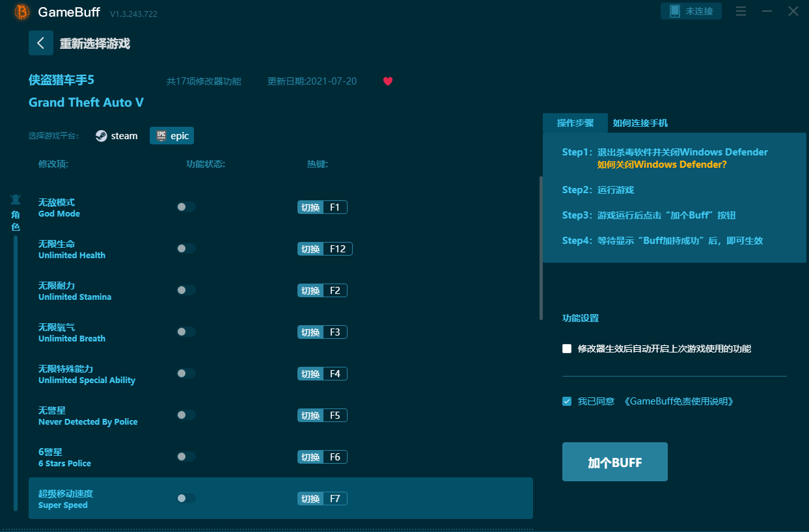Click the GameBuff logo icon

pos(21,12)
